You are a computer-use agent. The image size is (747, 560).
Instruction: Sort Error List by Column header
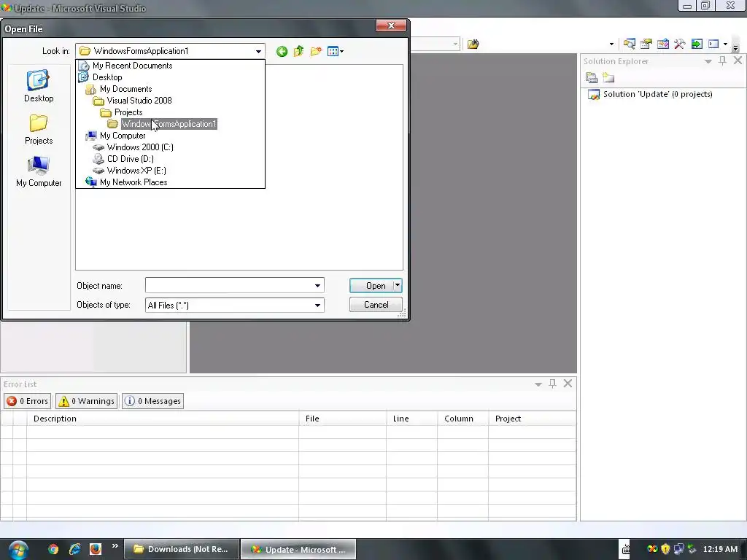click(462, 419)
